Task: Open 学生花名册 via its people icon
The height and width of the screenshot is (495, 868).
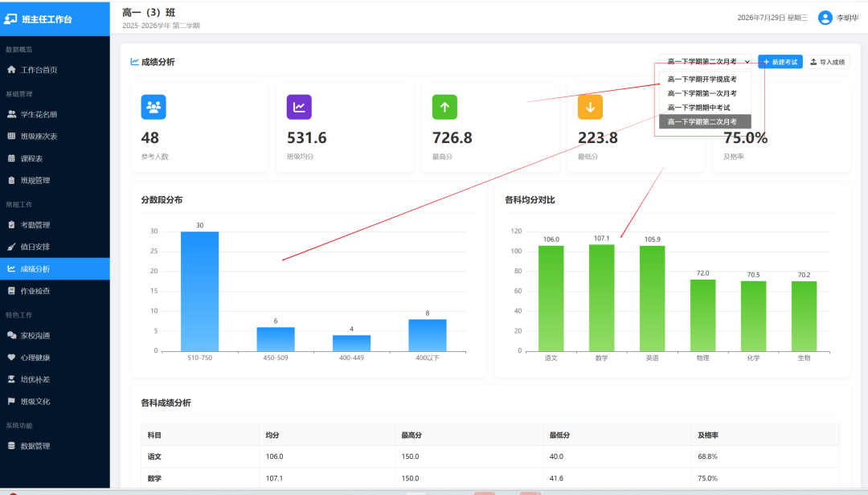Action: [11, 114]
